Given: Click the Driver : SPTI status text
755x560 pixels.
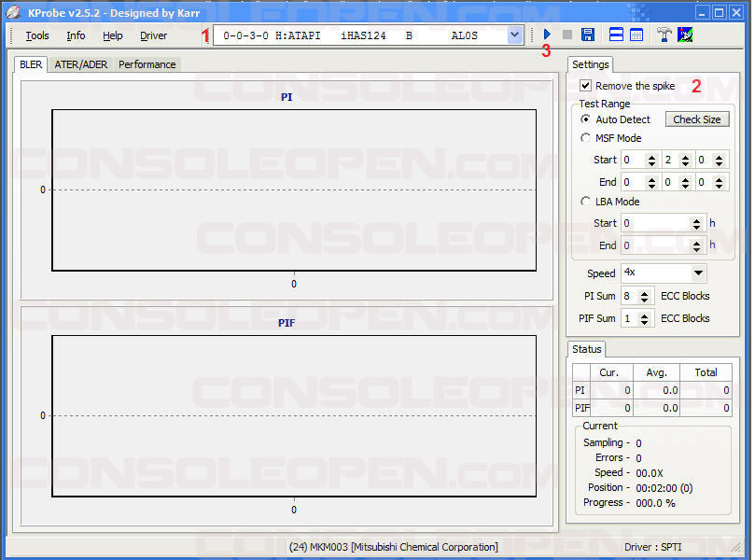Looking at the screenshot, I should tap(653, 547).
